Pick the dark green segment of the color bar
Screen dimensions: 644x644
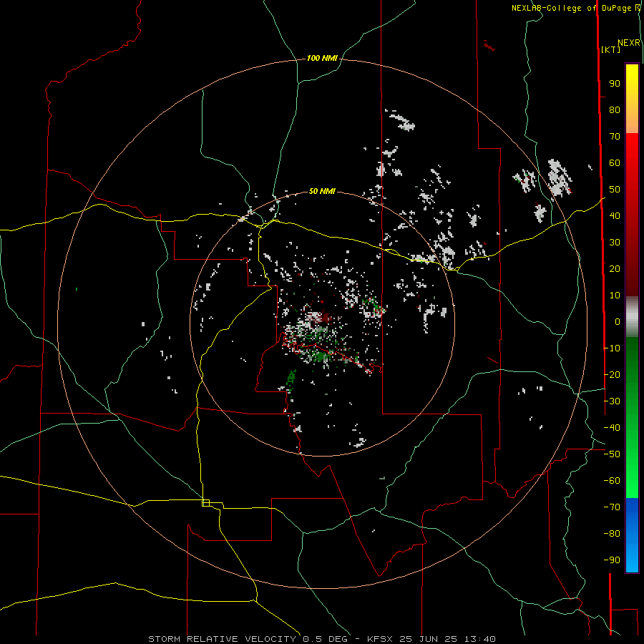coord(632,361)
